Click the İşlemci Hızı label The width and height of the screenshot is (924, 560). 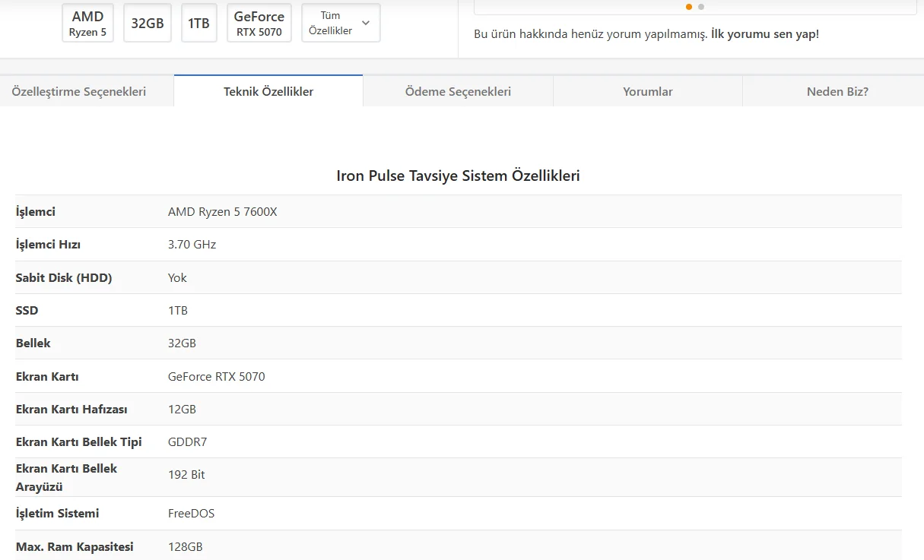click(48, 245)
